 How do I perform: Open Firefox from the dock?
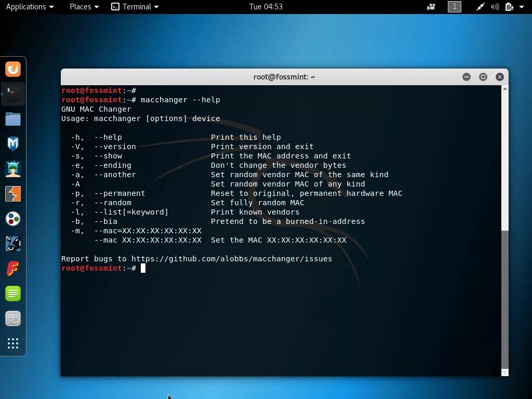(13, 69)
